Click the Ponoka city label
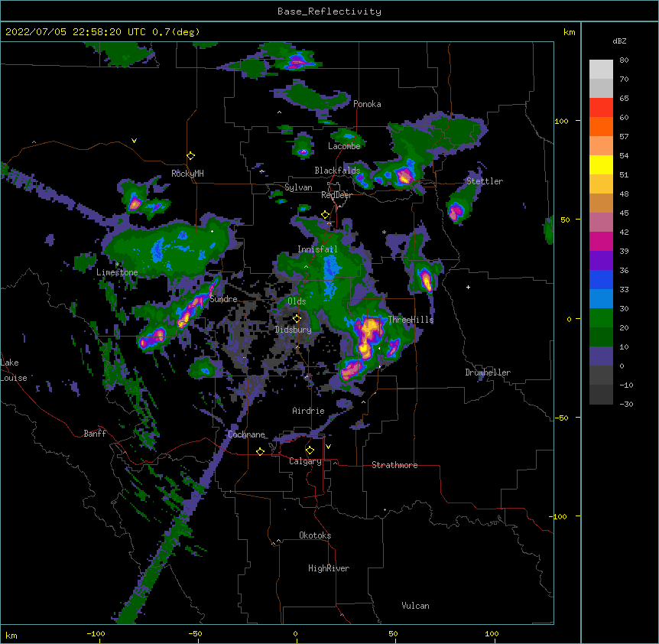659x644 pixels. (x=367, y=104)
